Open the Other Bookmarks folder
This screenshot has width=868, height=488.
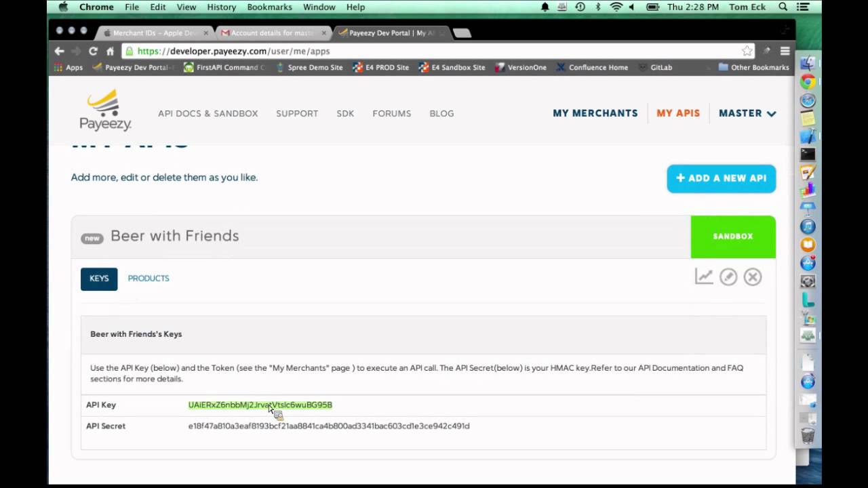[753, 68]
